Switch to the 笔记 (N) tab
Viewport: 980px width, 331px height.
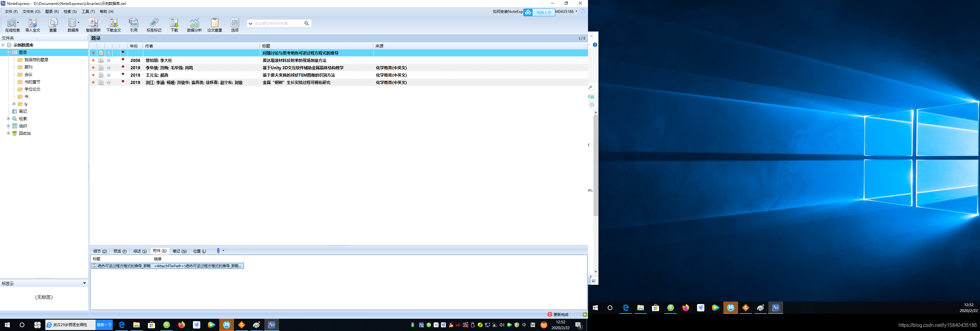[179, 251]
